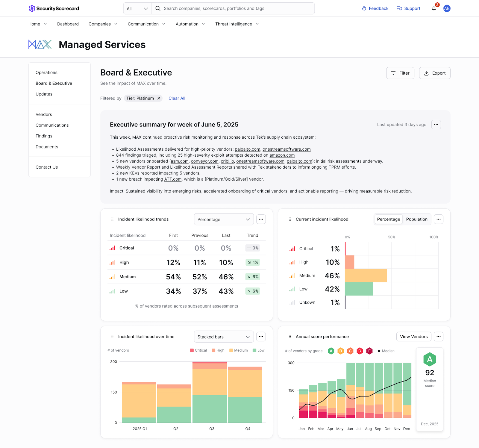The width and height of the screenshot is (479, 448).
Task: Open Executive summary more options menu
Action: click(x=436, y=125)
